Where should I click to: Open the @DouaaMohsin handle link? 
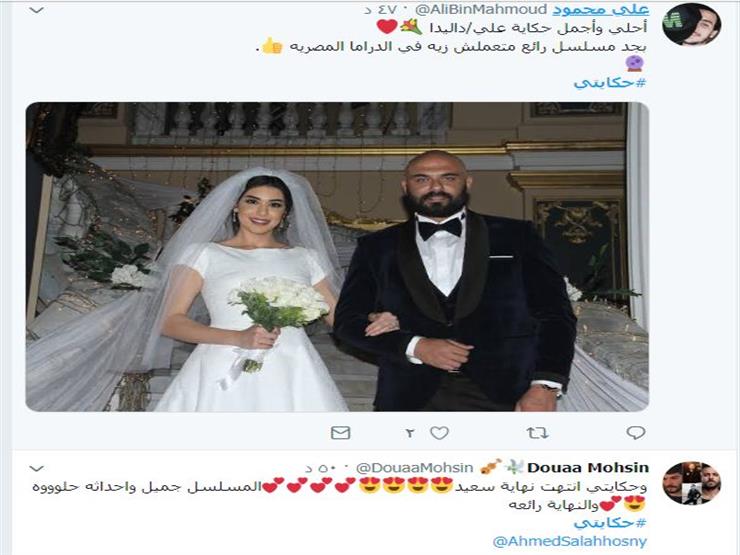coord(415,468)
